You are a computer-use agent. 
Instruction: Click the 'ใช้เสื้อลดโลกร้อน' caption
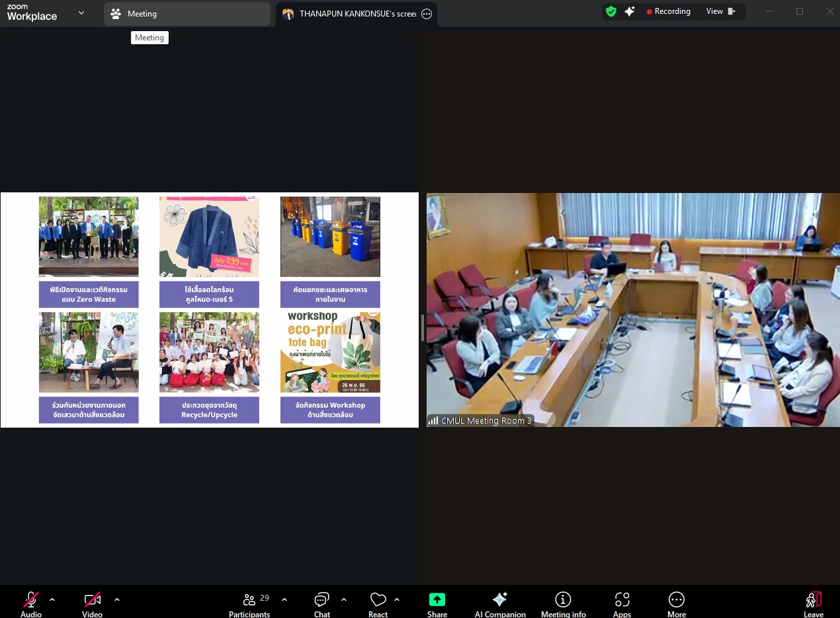(209, 294)
